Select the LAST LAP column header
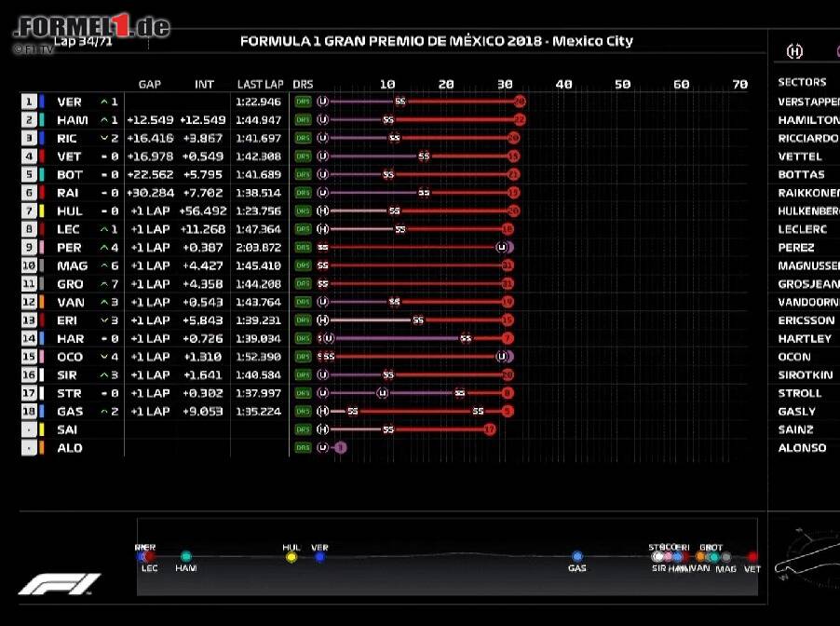The height and width of the screenshot is (626, 840). [261, 84]
